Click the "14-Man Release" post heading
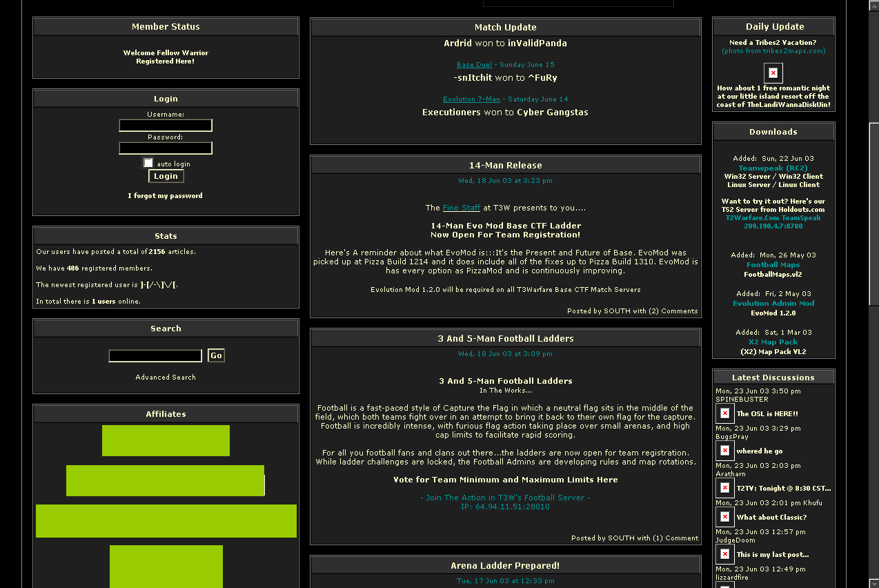879x588 pixels. click(506, 166)
